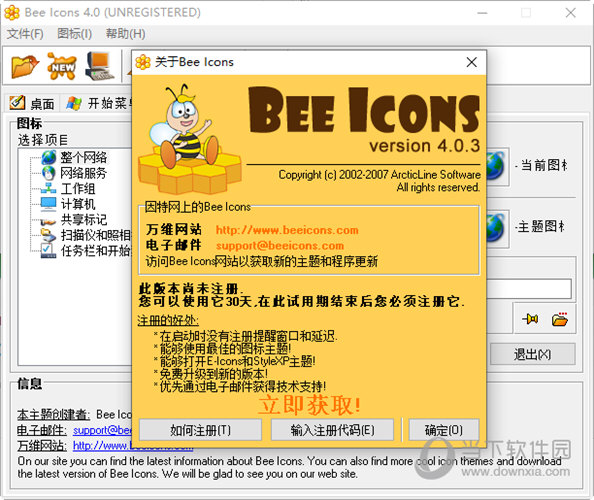This screenshot has height=500, width=594.
Task: Select the 工作组 tree item
Action: pyautogui.click(x=69, y=188)
